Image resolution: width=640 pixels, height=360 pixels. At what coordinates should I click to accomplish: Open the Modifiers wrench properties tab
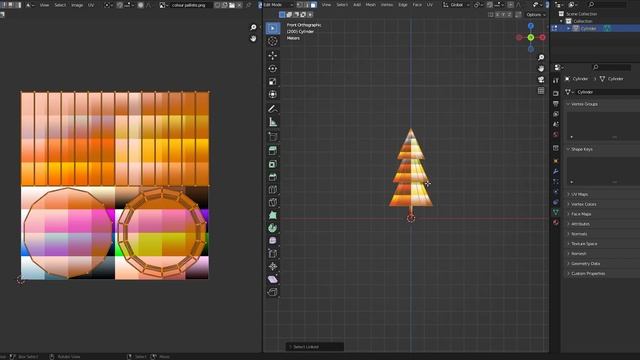coord(556,171)
